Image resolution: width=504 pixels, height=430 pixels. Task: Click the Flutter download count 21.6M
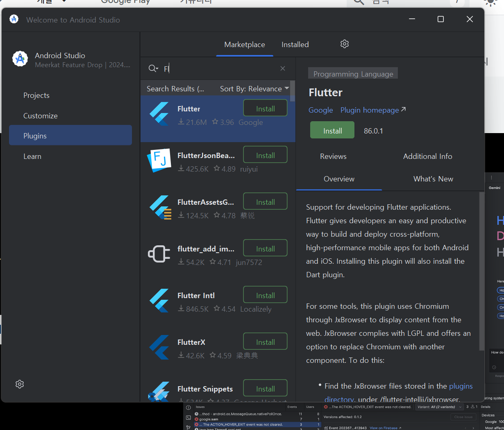pyautogui.click(x=192, y=122)
